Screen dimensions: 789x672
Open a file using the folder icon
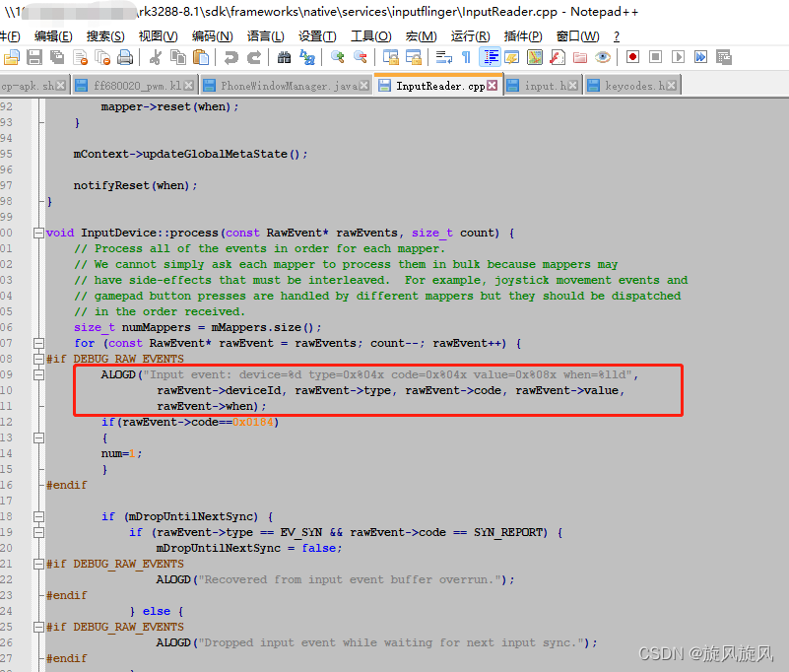tap(12, 59)
